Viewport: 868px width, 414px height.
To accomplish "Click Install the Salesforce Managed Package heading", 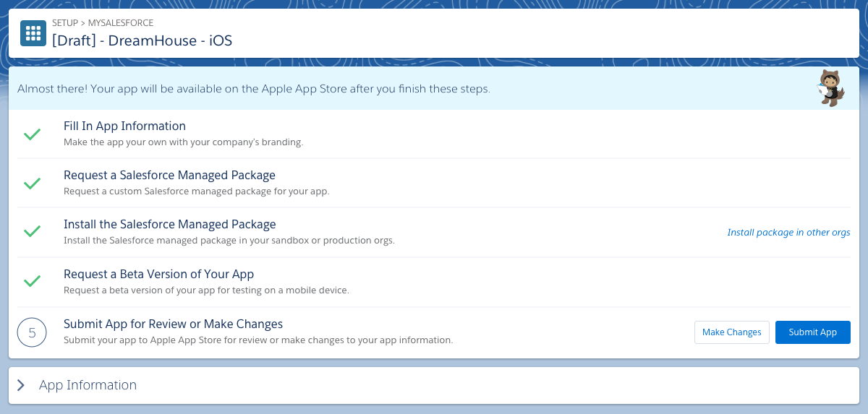I will click(170, 225).
